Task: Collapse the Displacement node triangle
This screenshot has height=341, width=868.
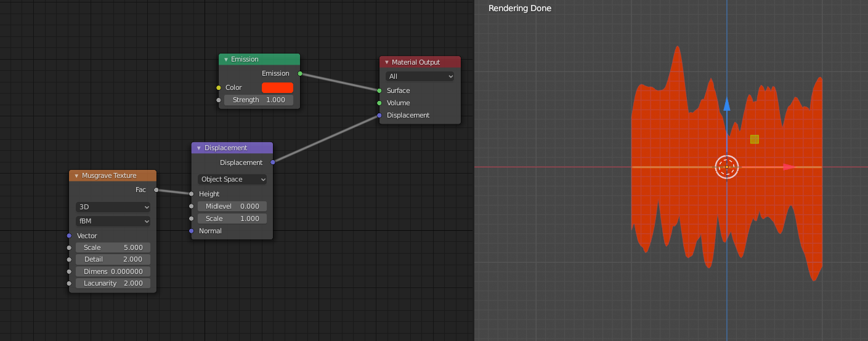Action: point(198,148)
